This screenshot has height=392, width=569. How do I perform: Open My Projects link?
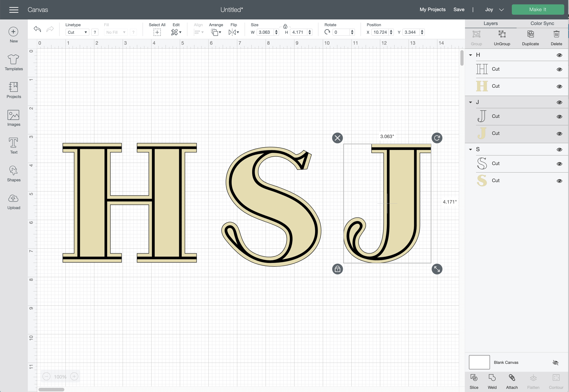432,10
